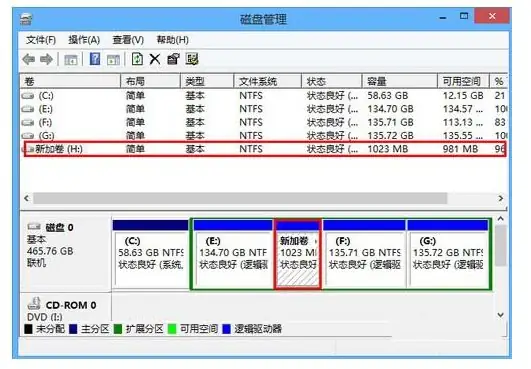Select the (G:) drive icon in volume list
The height and width of the screenshot is (369, 531).
click(28, 136)
